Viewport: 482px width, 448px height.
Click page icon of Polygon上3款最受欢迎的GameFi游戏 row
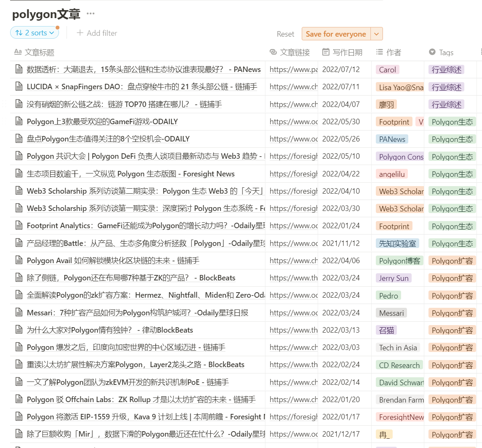19,121
